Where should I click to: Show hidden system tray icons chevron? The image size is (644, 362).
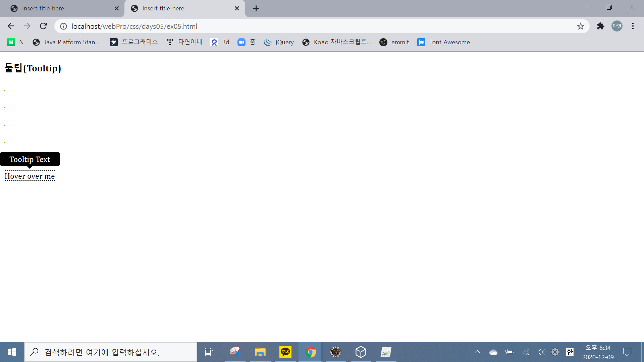tap(477, 352)
